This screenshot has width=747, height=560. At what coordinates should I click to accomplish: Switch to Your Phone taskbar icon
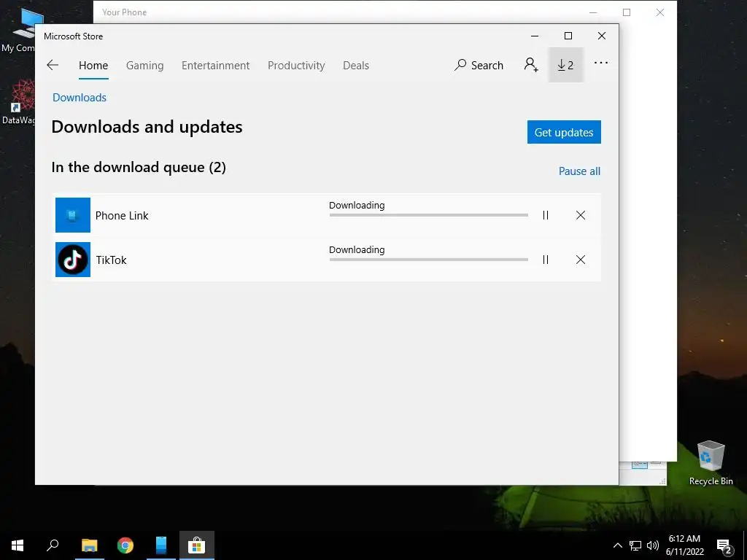click(161, 545)
